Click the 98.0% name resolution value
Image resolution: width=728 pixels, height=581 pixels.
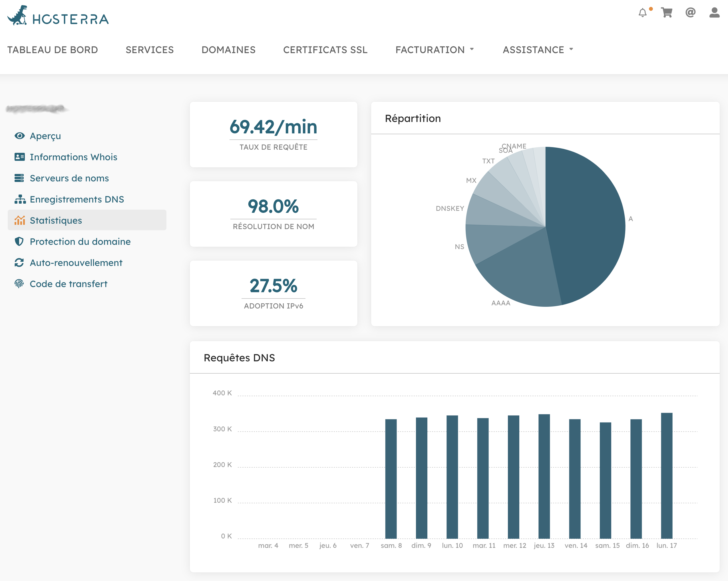tap(273, 206)
